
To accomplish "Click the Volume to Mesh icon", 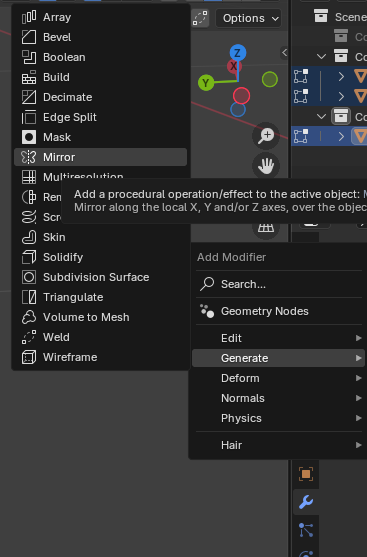I will (29, 317).
